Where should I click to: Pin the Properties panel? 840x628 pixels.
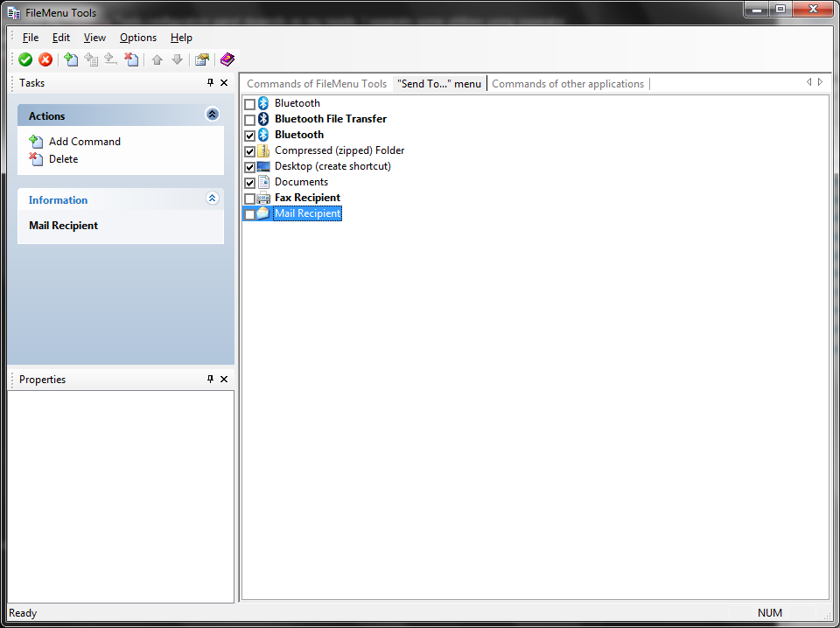210,379
